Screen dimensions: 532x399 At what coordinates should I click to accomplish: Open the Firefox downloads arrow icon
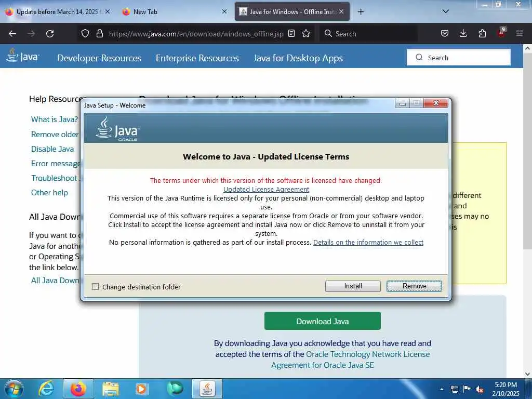[463, 33]
